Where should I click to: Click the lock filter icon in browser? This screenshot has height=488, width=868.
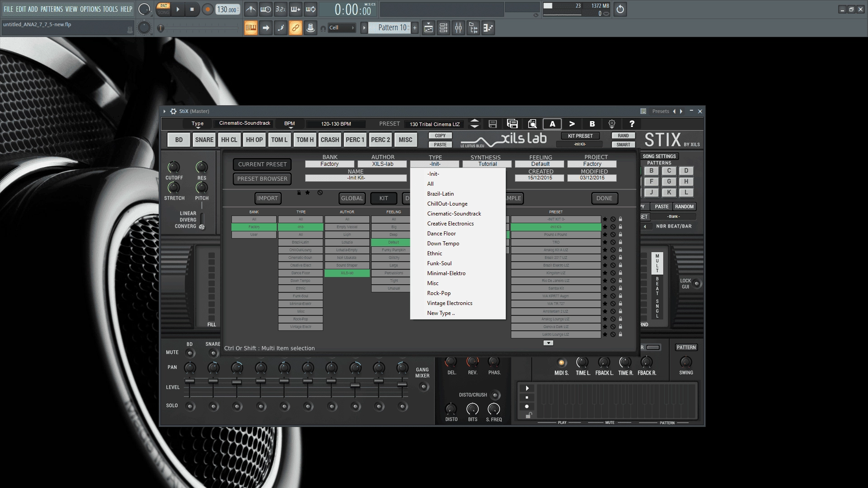tap(299, 192)
